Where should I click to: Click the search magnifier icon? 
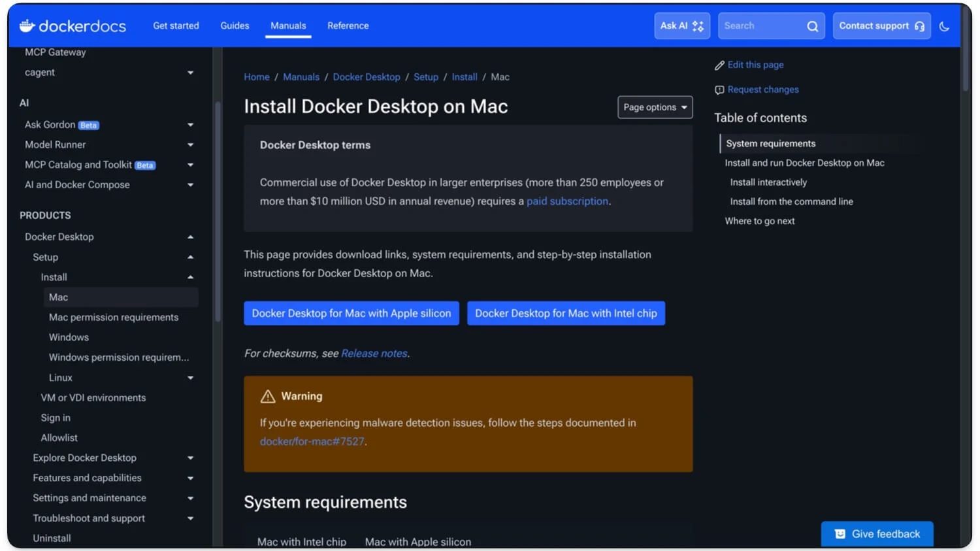(x=812, y=26)
